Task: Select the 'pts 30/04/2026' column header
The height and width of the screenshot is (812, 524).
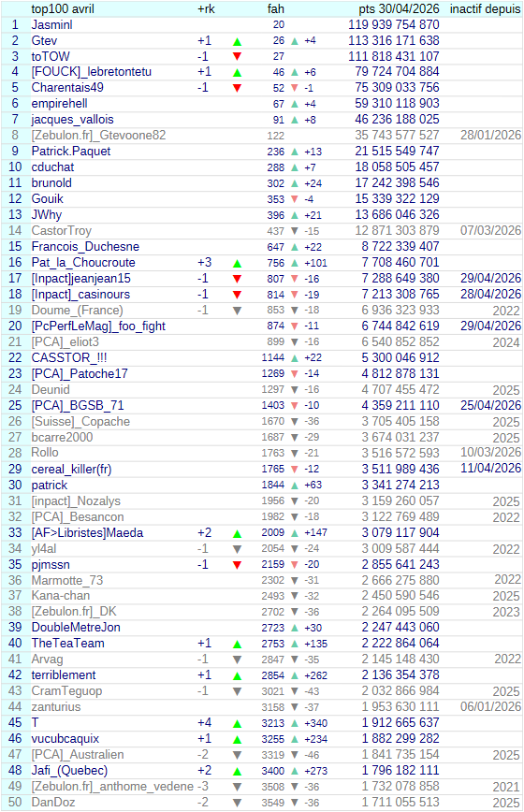Action: tap(399, 8)
